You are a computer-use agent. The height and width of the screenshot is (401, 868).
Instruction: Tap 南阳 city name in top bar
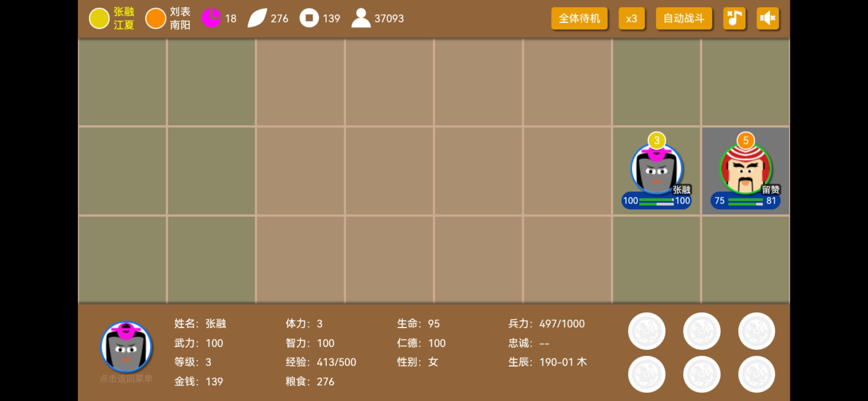180,25
